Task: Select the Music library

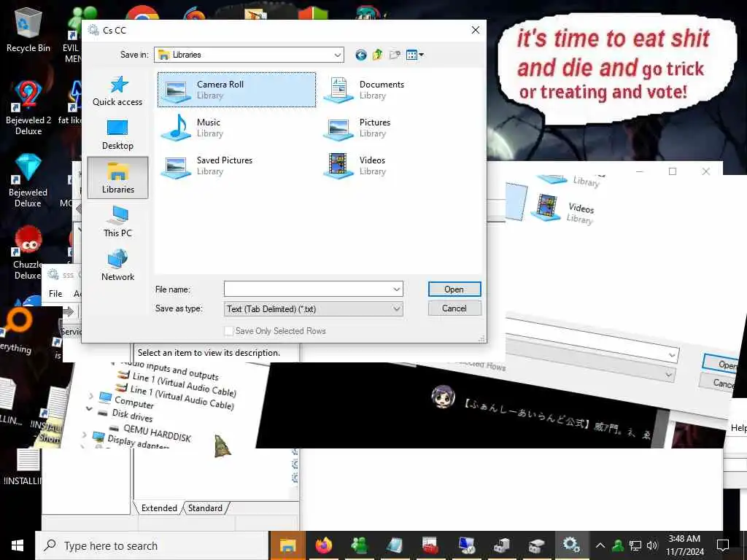Action: point(193,128)
